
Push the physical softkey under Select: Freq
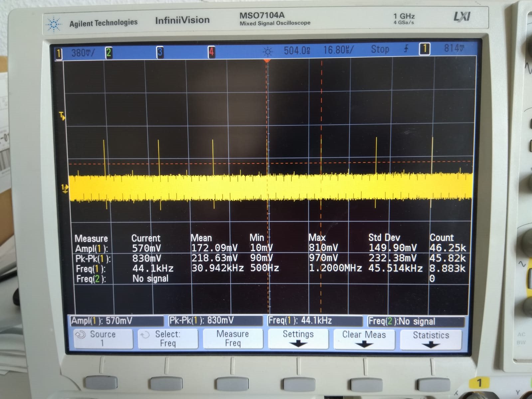tap(166, 384)
